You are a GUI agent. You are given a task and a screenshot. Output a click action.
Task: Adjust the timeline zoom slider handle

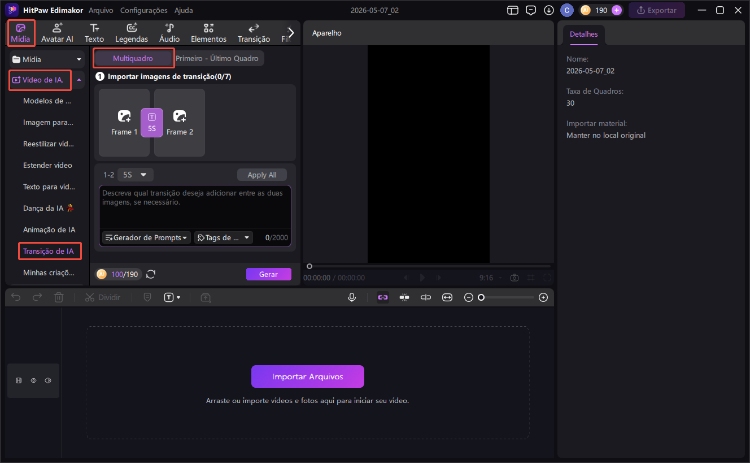click(x=482, y=298)
